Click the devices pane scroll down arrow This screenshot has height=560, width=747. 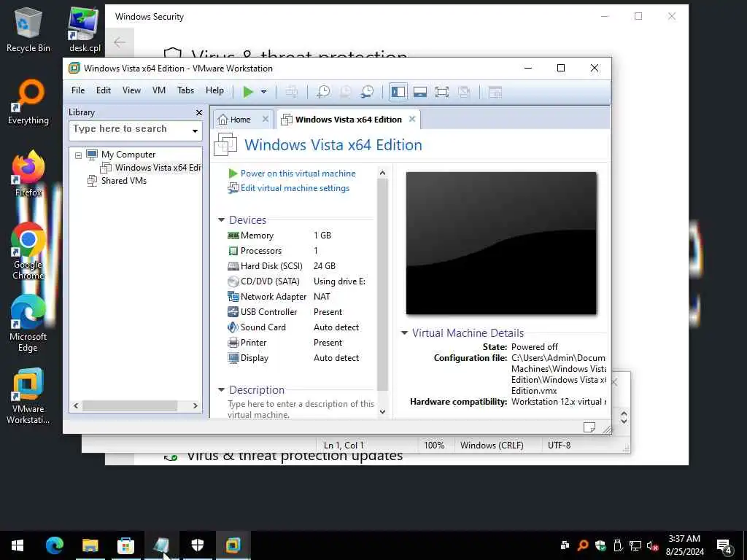click(x=382, y=411)
